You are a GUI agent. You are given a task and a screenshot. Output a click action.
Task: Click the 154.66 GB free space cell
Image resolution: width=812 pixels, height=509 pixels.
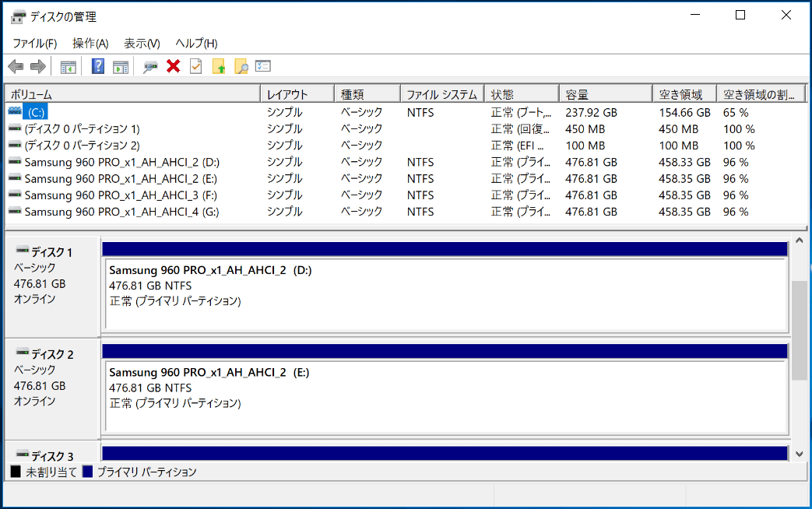click(x=684, y=112)
